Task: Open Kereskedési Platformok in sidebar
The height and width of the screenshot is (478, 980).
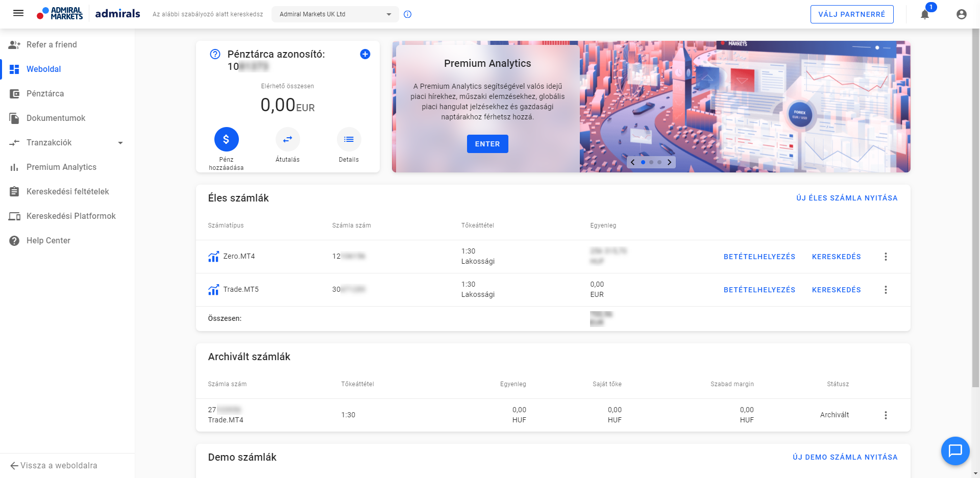Action: click(x=67, y=216)
